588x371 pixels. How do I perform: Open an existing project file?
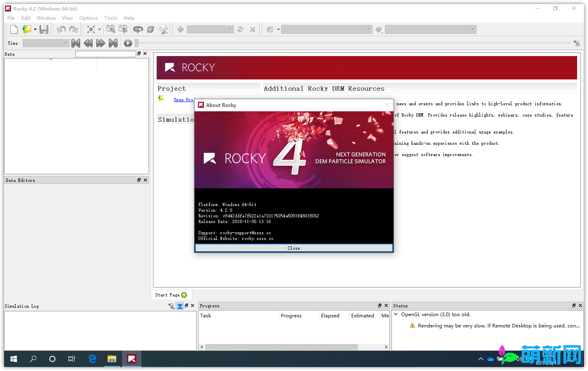point(26,29)
